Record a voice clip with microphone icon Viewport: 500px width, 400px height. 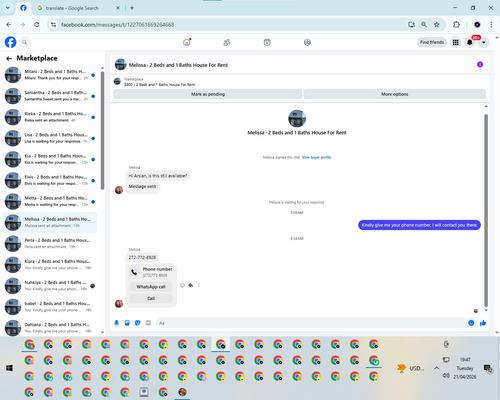point(117,323)
